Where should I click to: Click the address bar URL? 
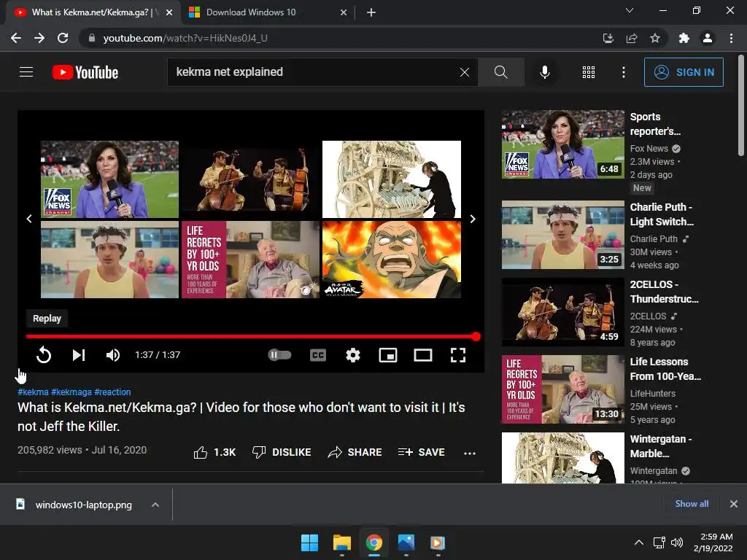pyautogui.click(x=185, y=38)
